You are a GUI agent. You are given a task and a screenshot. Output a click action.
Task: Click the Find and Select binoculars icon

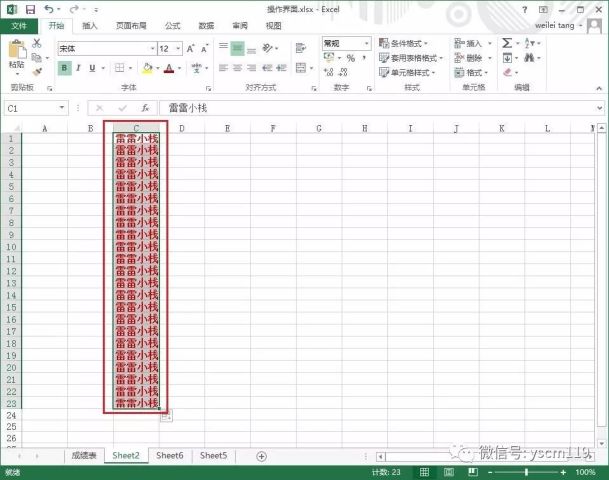[529, 58]
